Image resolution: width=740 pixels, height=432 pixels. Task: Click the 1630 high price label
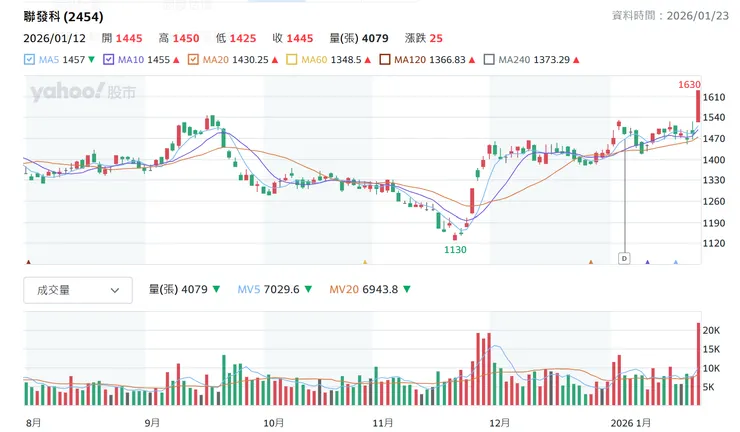pyautogui.click(x=689, y=83)
